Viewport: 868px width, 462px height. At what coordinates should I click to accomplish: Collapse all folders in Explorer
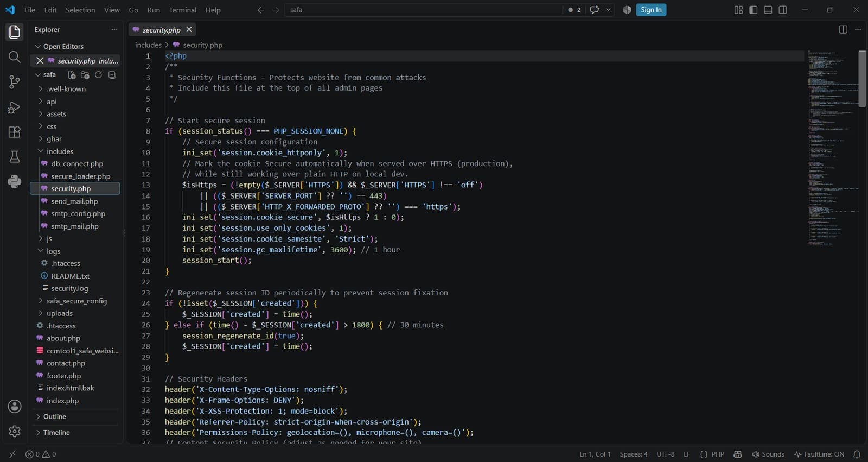112,75
